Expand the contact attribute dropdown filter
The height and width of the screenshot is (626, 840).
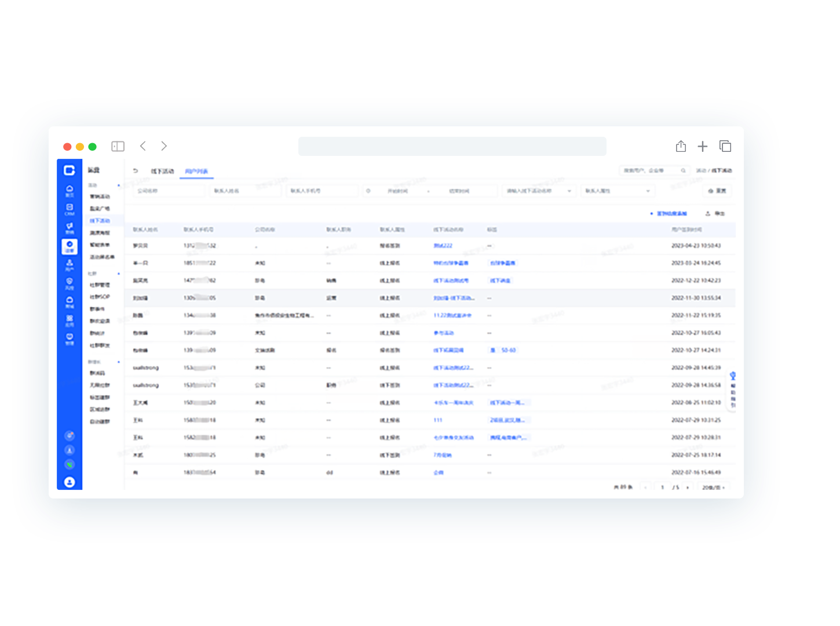(x=618, y=191)
